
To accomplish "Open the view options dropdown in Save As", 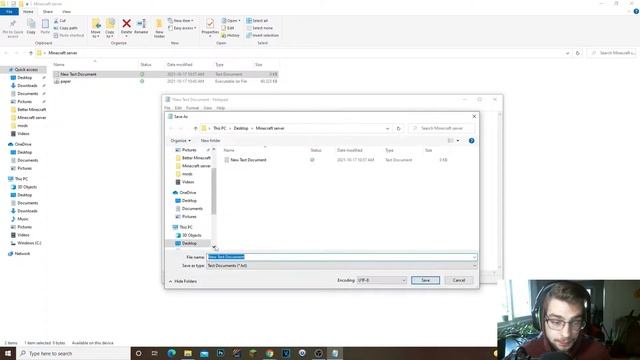I will [x=458, y=141].
